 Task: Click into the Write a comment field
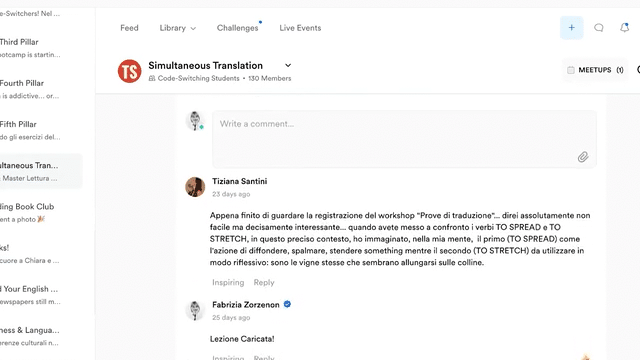pyautogui.click(x=404, y=139)
